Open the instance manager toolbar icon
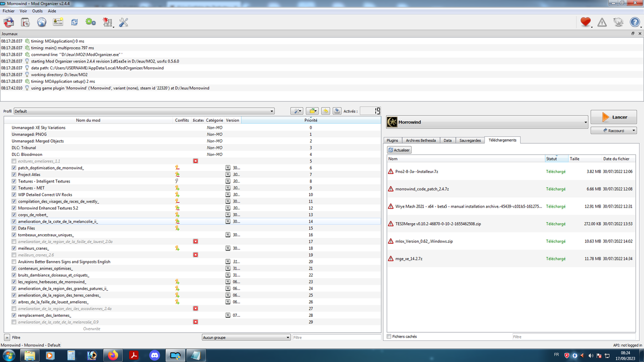The image size is (644, 362). click(x=9, y=22)
